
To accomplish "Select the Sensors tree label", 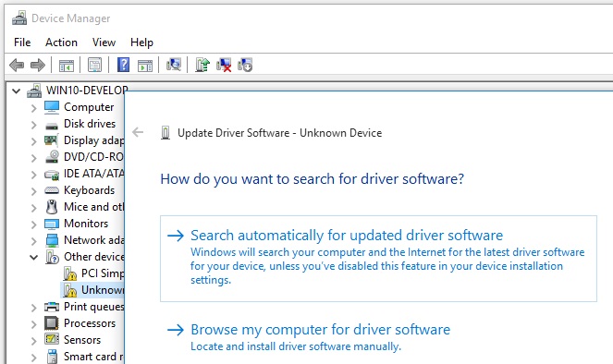I will click(x=82, y=340).
